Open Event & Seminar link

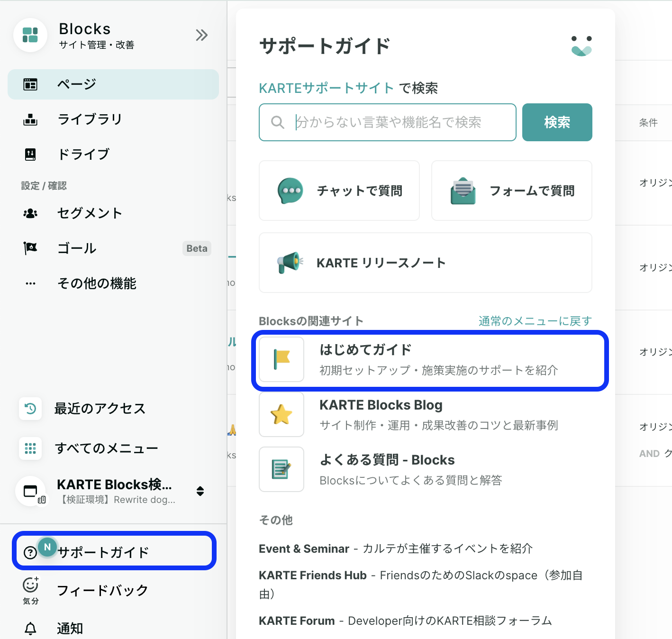tap(304, 549)
